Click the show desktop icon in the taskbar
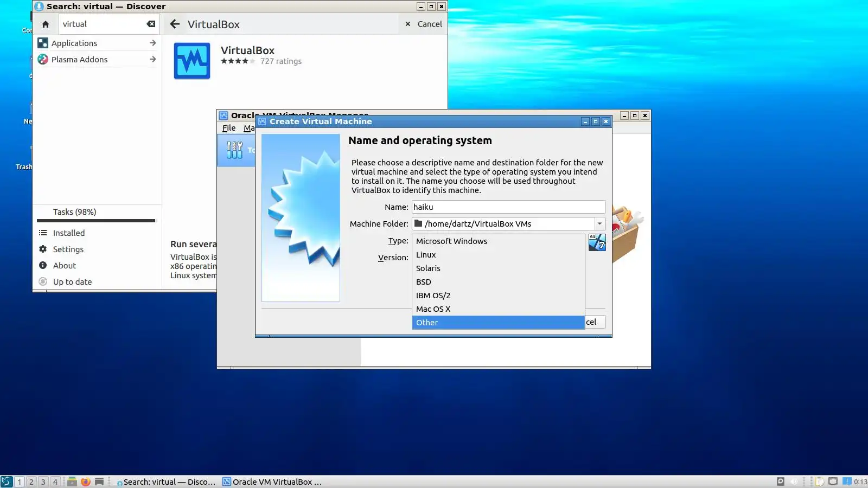 (99, 481)
